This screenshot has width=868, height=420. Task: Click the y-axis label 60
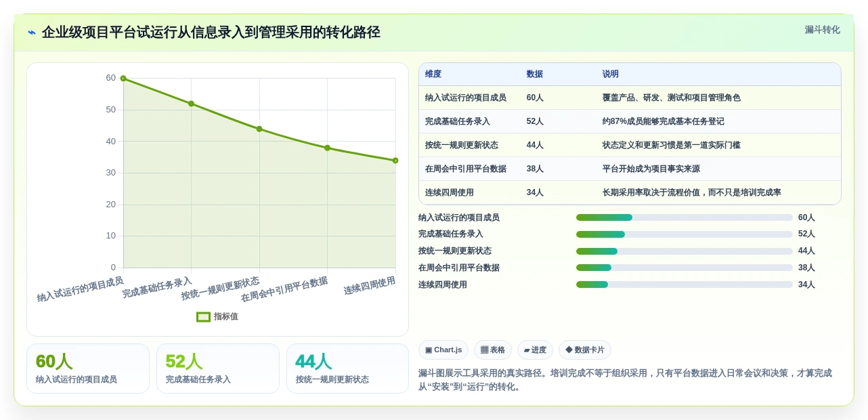(111, 78)
